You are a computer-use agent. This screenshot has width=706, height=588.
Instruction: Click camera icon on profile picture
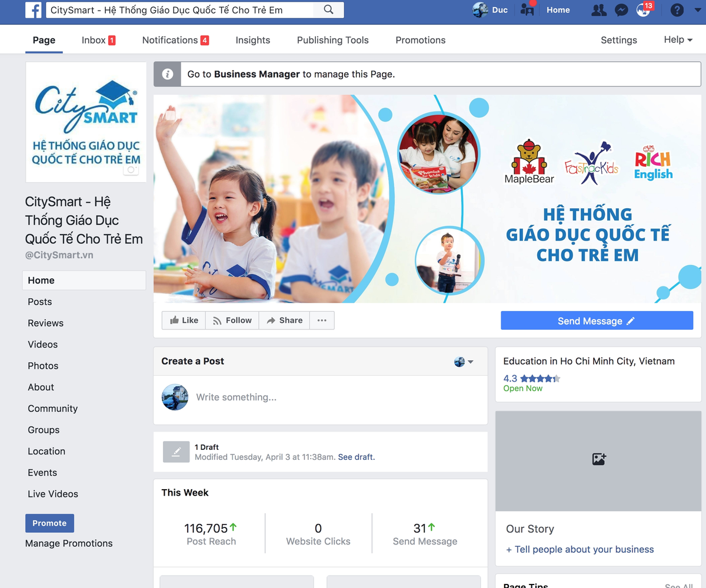pos(131,170)
